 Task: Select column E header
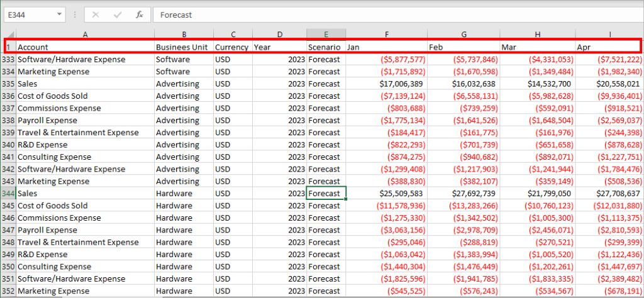click(326, 34)
